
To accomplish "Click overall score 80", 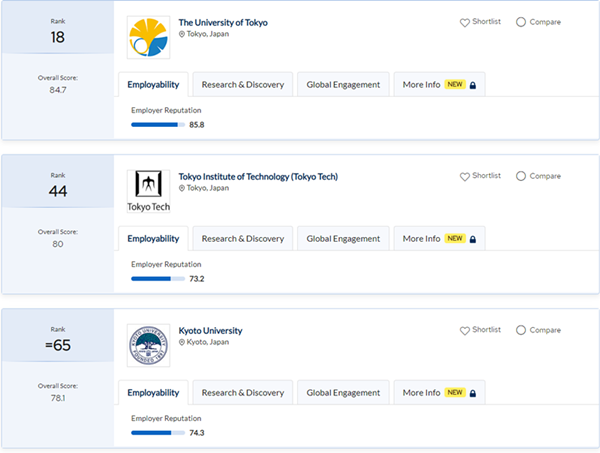I will point(58,244).
